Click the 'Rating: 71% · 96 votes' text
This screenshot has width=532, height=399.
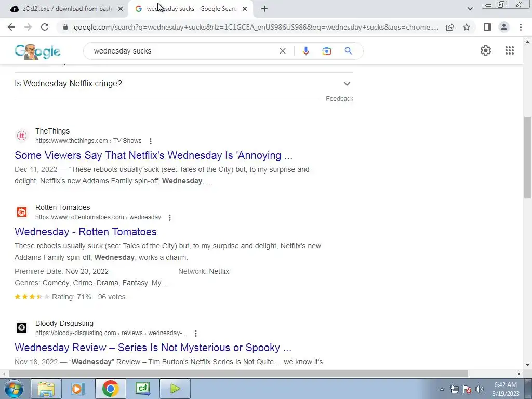(x=88, y=297)
